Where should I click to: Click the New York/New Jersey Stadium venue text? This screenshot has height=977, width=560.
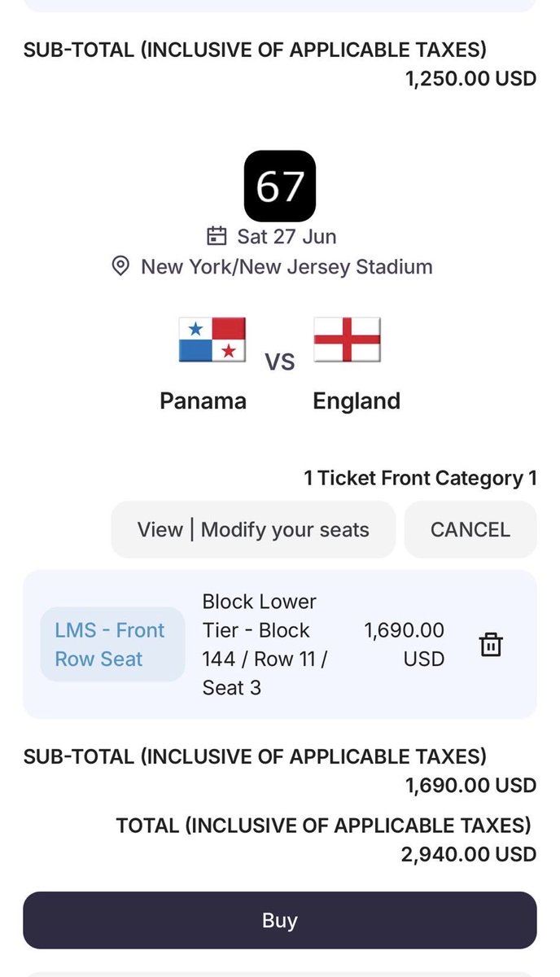(x=287, y=266)
